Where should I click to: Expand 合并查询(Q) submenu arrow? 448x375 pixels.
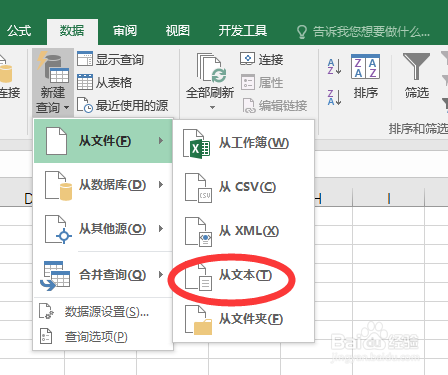[x=161, y=275]
